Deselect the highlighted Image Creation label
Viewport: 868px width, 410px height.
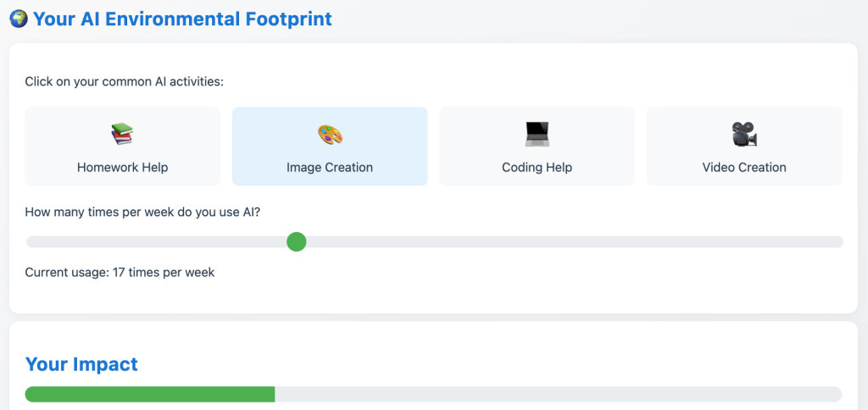click(330, 168)
